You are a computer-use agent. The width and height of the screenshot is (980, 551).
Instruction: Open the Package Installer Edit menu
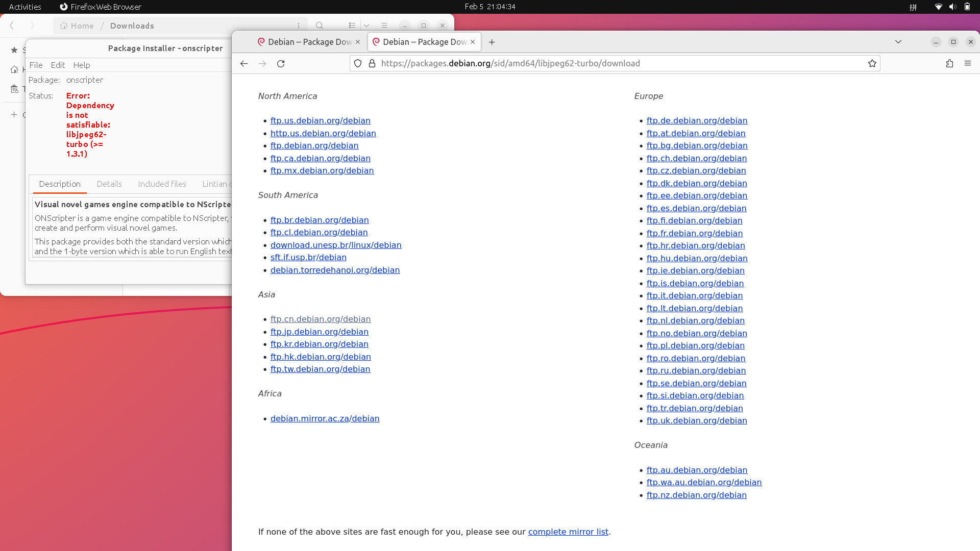58,65
